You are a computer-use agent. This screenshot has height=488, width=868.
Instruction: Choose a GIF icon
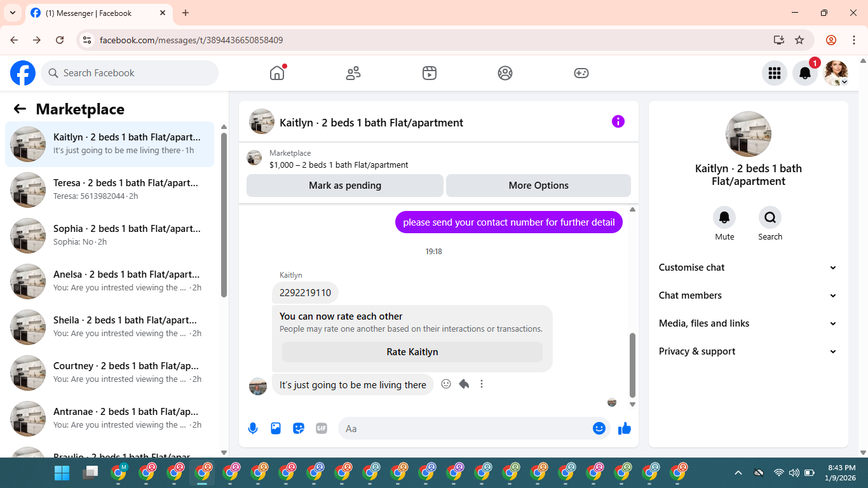(322, 428)
